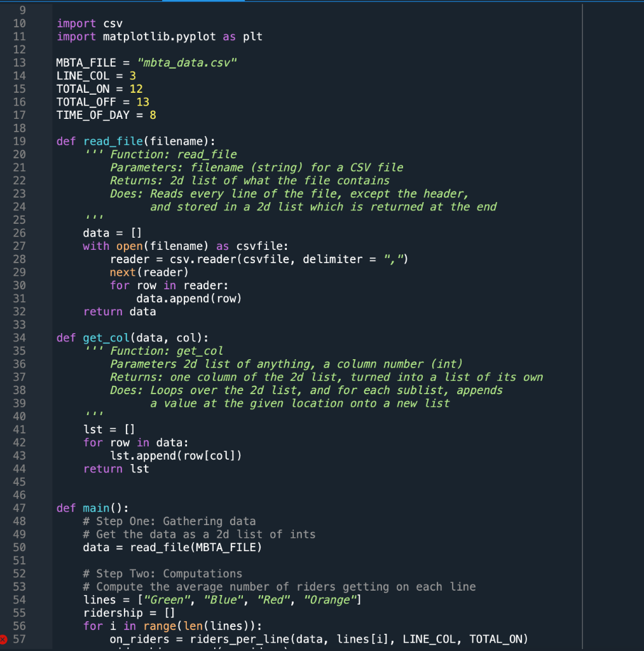Click the string "mbta_data.csv" on line 13
The width and height of the screenshot is (644, 651).
[188, 62]
